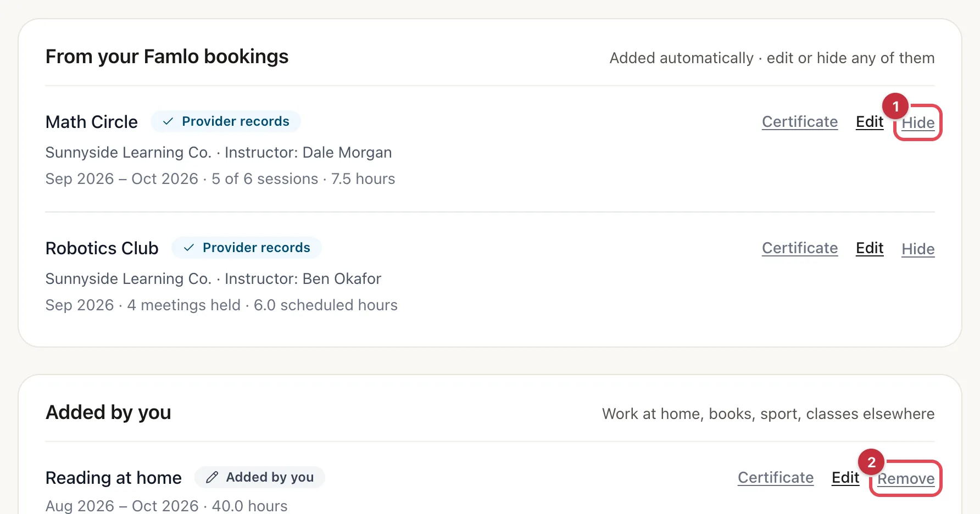Click 'Work at home, books, sport' note
The height and width of the screenshot is (514, 980).
tap(768, 414)
